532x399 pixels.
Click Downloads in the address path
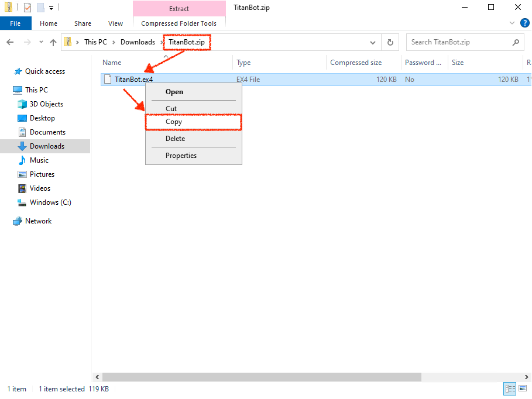(x=138, y=42)
